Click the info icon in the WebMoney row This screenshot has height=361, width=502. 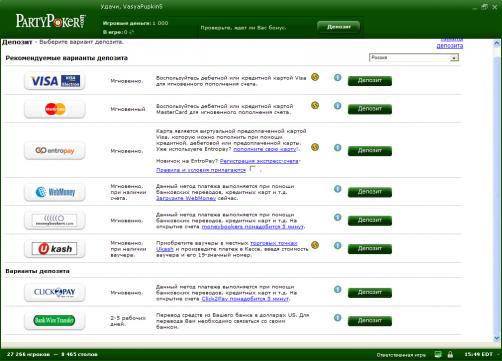[337, 189]
